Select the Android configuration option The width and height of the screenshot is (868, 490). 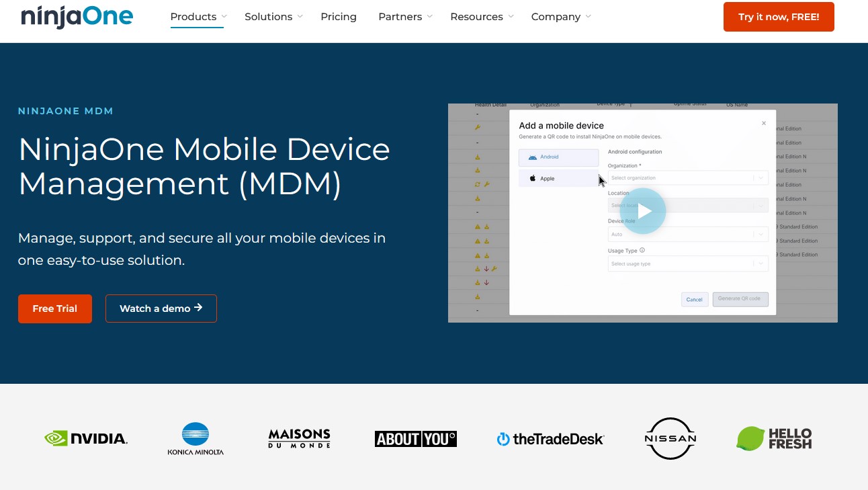pos(558,157)
